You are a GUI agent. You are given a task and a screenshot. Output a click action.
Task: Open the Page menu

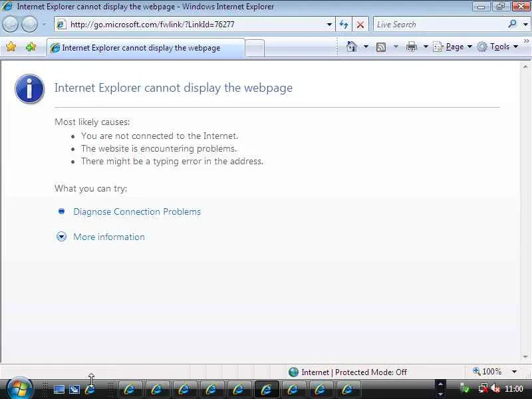(x=453, y=47)
